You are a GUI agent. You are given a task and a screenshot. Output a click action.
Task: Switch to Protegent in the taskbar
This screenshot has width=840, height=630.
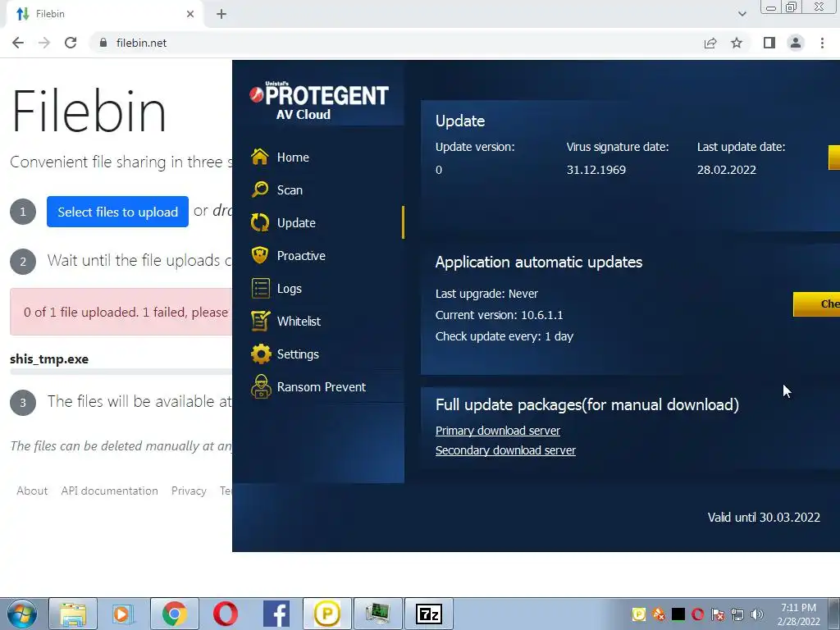pos(326,614)
